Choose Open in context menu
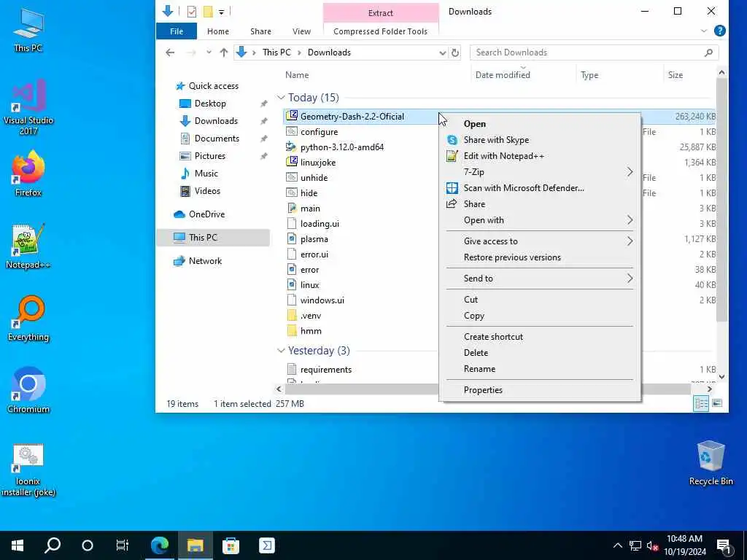Viewport: 747px width, 560px height. point(539,124)
